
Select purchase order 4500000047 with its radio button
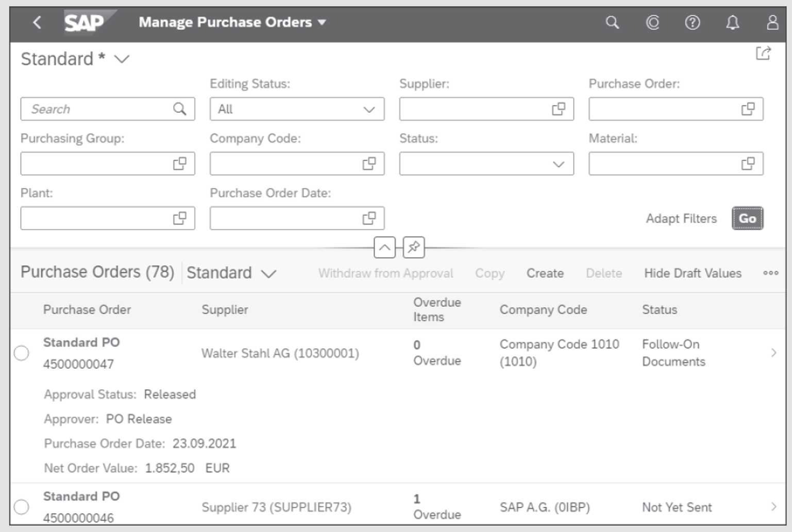pos(21,353)
